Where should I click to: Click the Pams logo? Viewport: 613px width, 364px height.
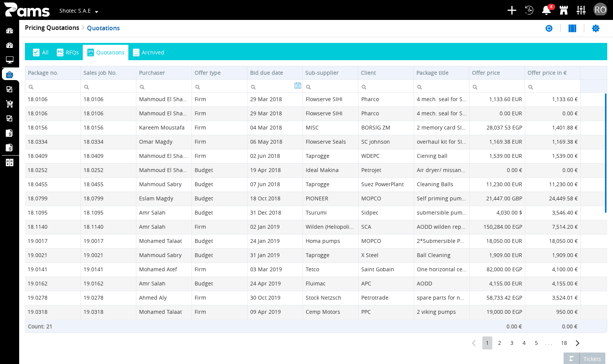(x=27, y=10)
